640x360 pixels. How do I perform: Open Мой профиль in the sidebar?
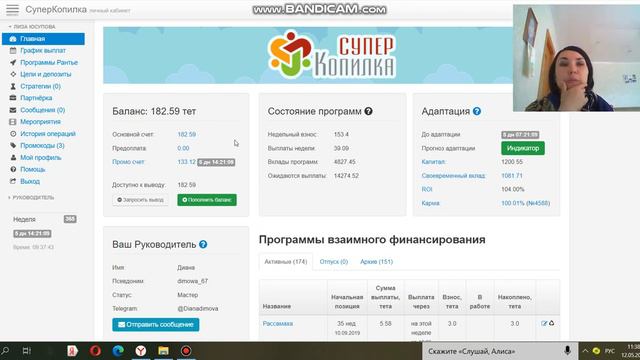pyautogui.click(x=41, y=157)
